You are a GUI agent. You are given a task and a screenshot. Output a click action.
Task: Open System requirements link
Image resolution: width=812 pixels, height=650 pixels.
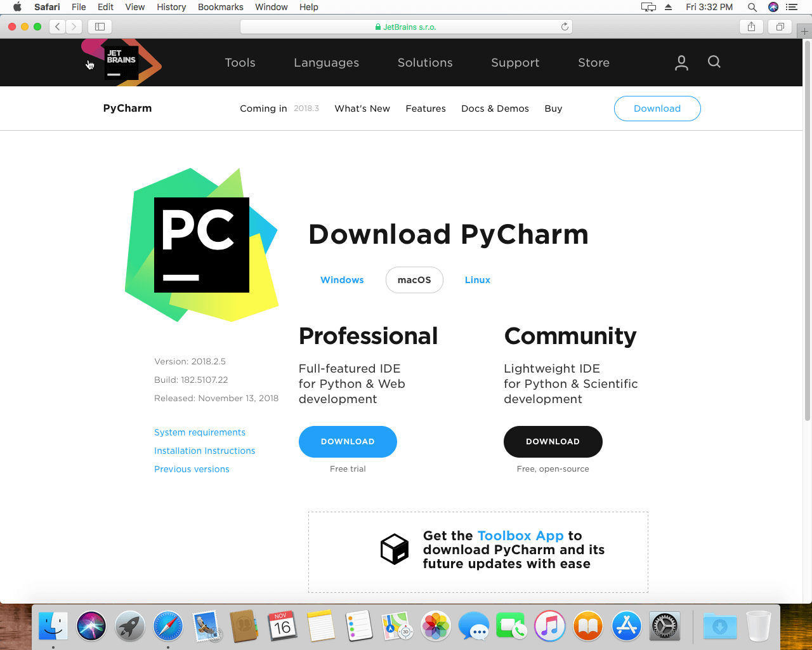[200, 432]
